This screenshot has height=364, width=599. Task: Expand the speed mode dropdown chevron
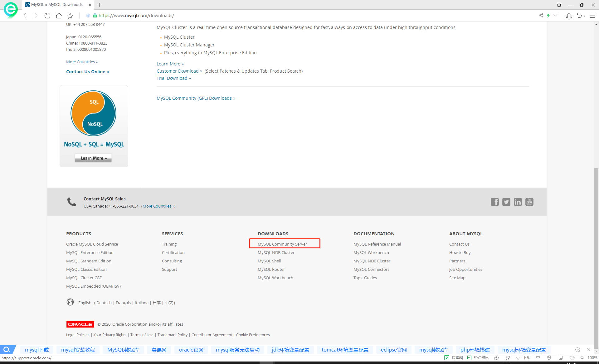pos(555,15)
